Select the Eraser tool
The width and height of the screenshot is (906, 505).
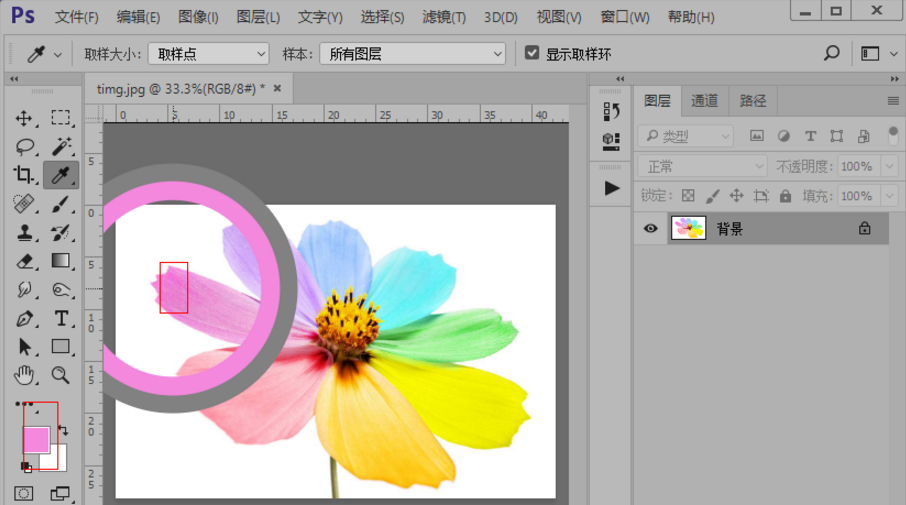[24, 261]
